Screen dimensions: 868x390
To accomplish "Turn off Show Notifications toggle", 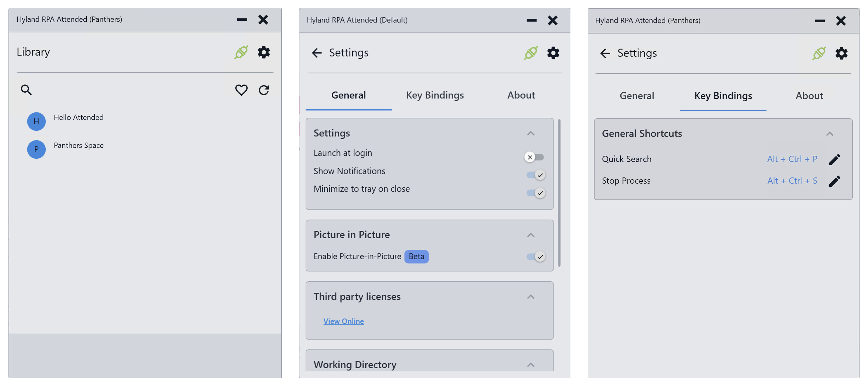I will [x=536, y=175].
